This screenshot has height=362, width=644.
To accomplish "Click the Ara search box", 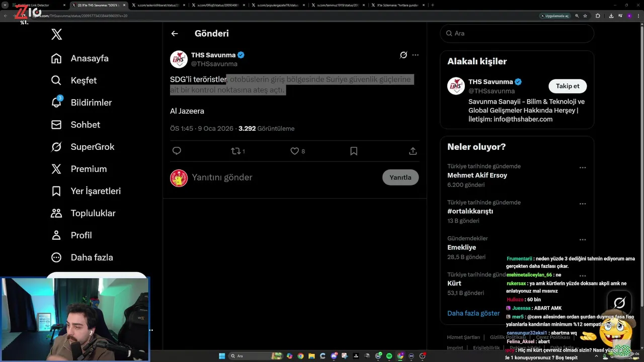I will pyautogui.click(x=517, y=33).
